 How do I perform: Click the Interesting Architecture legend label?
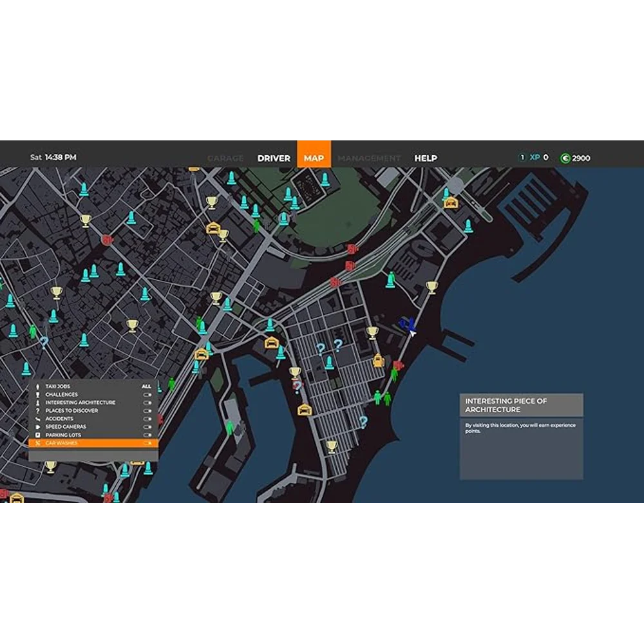[80, 403]
